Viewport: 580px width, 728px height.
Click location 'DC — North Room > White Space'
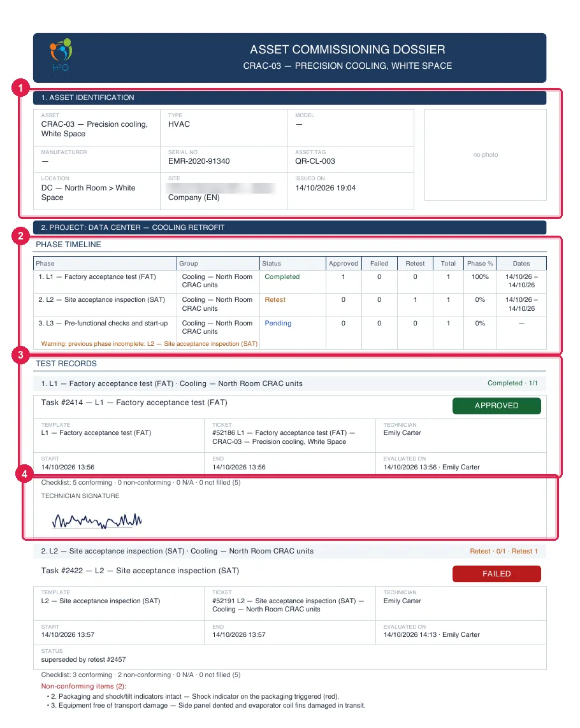(x=89, y=193)
